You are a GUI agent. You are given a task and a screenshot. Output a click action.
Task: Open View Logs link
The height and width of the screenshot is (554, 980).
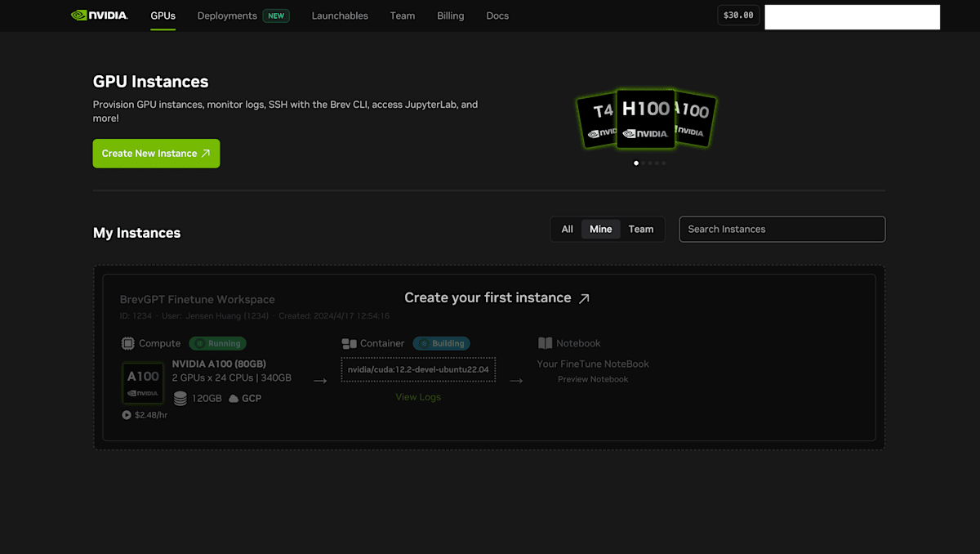[418, 397]
